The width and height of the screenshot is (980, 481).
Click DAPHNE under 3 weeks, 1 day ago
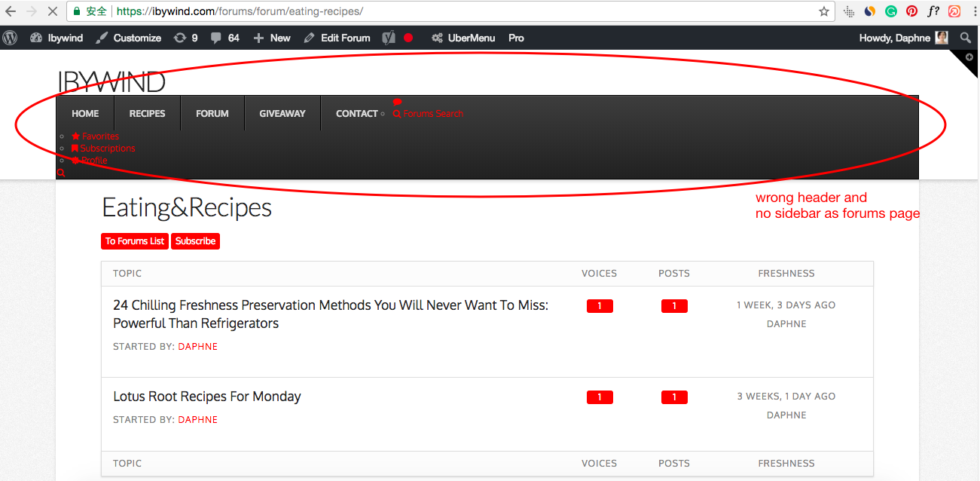tap(786, 415)
